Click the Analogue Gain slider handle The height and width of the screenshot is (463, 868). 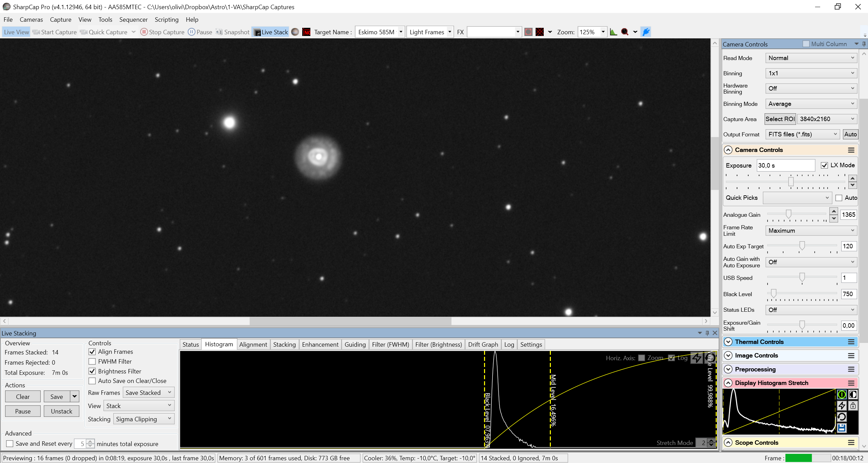click(x=789, y=213)
